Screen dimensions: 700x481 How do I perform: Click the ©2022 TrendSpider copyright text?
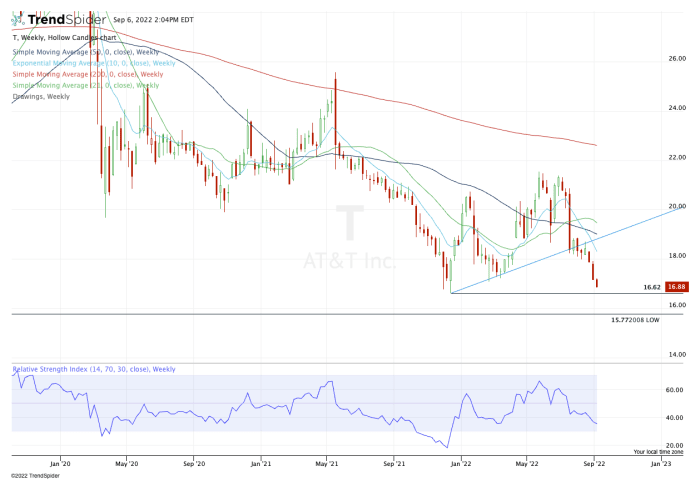tap(35, 476)
